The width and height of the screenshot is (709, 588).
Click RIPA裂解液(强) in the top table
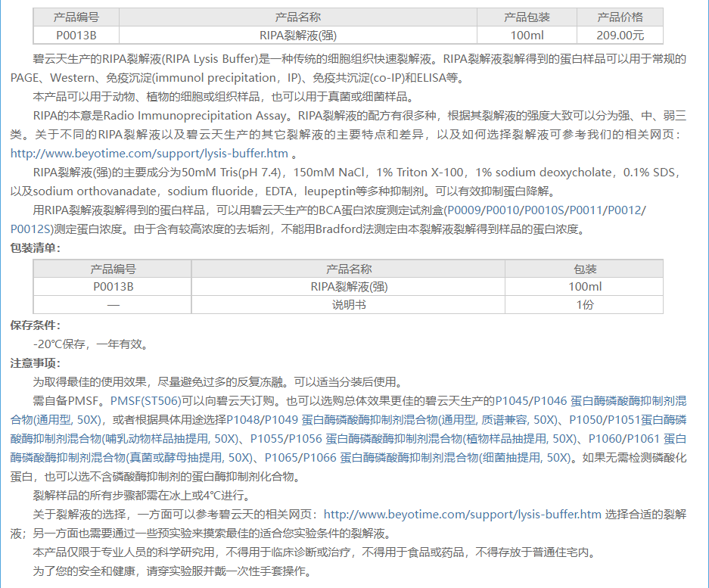click(x=298, y=36)
